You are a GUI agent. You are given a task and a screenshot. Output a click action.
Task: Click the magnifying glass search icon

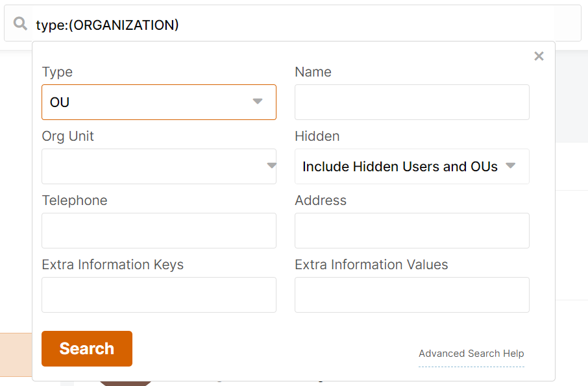20,23
